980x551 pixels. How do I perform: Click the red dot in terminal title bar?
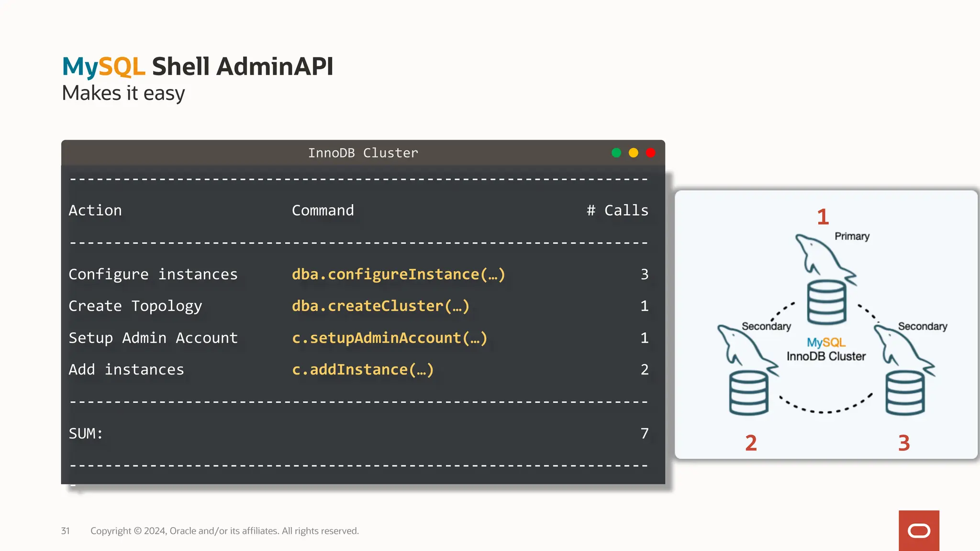click(x=650, y=153)
